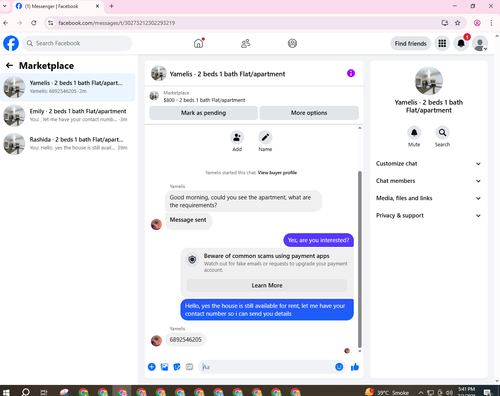Click Mark as pending button
The width and height of the screenshot is (500, 396).
[x=203, y=113]
